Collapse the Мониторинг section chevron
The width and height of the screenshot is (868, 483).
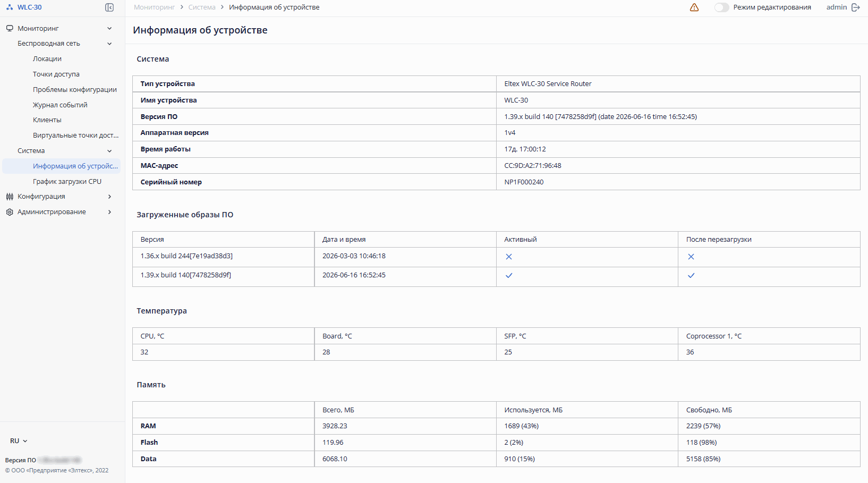coord(109,28)
